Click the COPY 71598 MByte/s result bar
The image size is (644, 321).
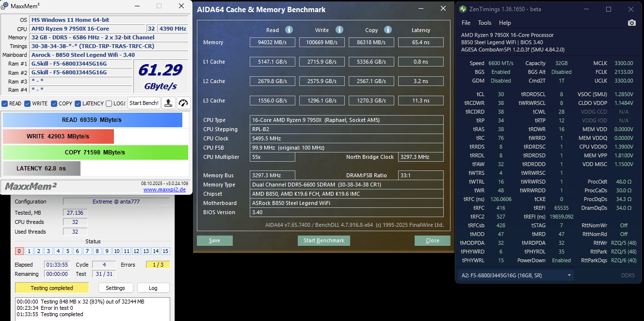95,152
